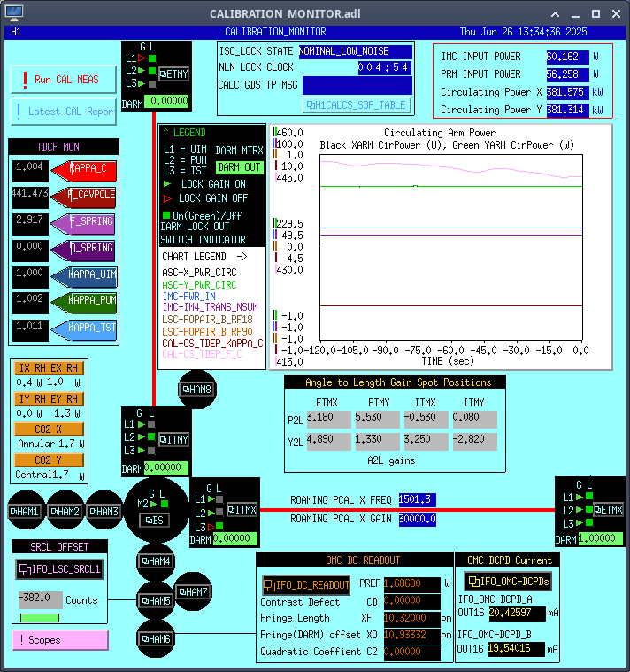Click the KAPPA_C red arrow indicator
Screen dimensions: 630x672
84,170
